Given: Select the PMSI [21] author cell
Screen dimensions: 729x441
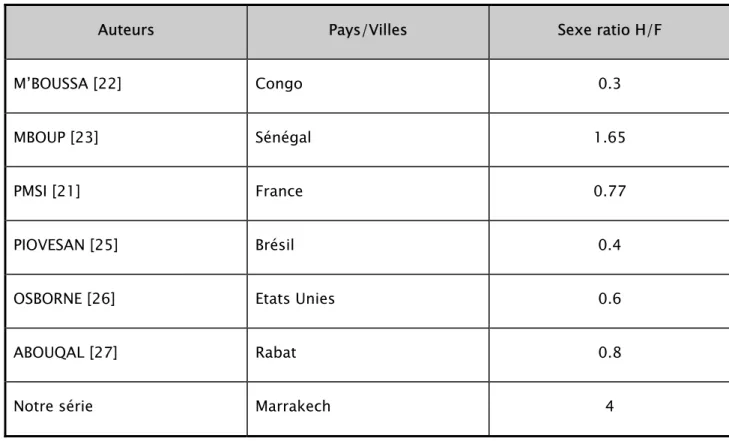Looking at the screenshot, I should [x=126, y=193].
